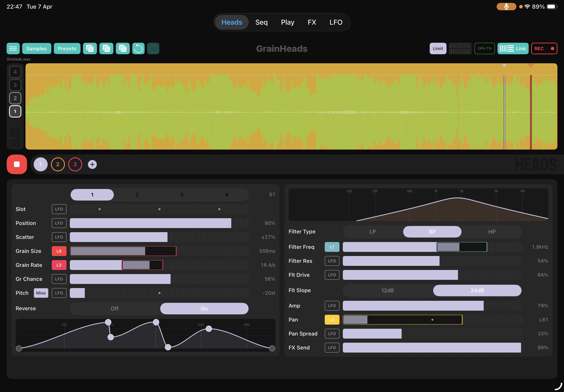Stop playback with the red stop button
This screenshot has width=564, height=392.
pyautogui.click(x=17, y=164)
